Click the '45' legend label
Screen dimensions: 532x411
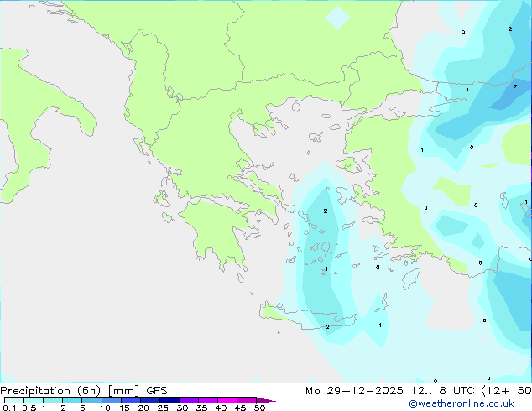(x=240, y=408)
